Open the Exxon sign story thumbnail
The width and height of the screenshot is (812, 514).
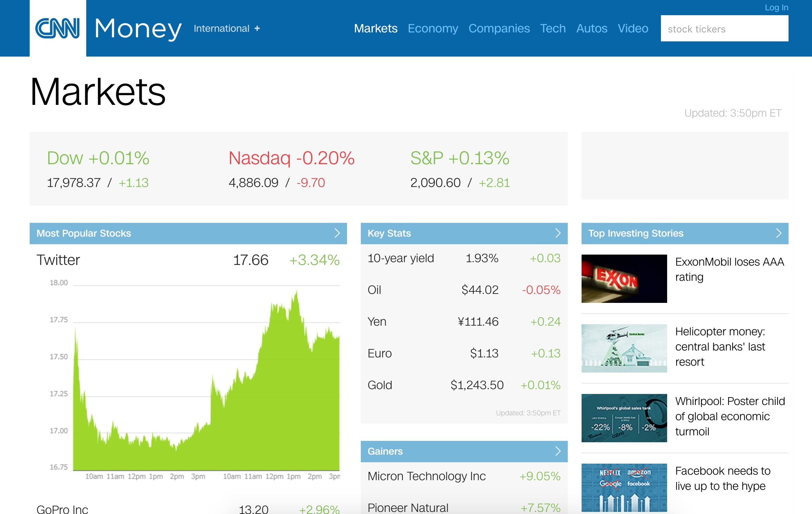[624, 279]
